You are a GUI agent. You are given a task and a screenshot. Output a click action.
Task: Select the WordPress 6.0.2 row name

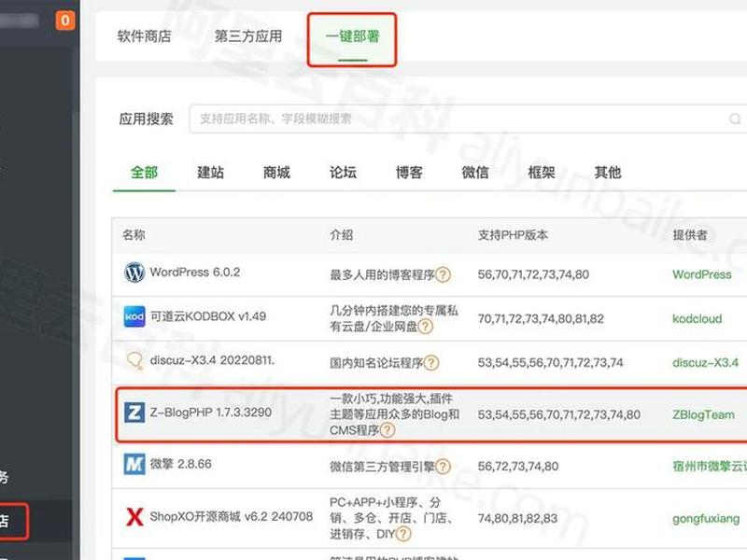[x=195, y=273]
